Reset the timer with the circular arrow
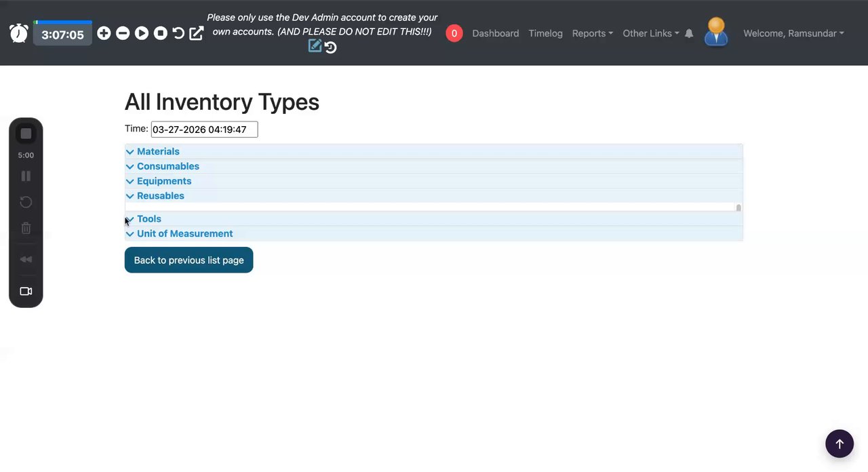Image resolution: width=868 pixels, height=472 pixels. (x=178, y=33)
